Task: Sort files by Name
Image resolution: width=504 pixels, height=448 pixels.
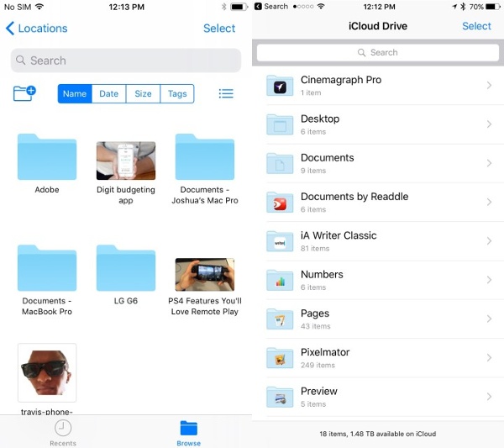Action: point(75,93)
